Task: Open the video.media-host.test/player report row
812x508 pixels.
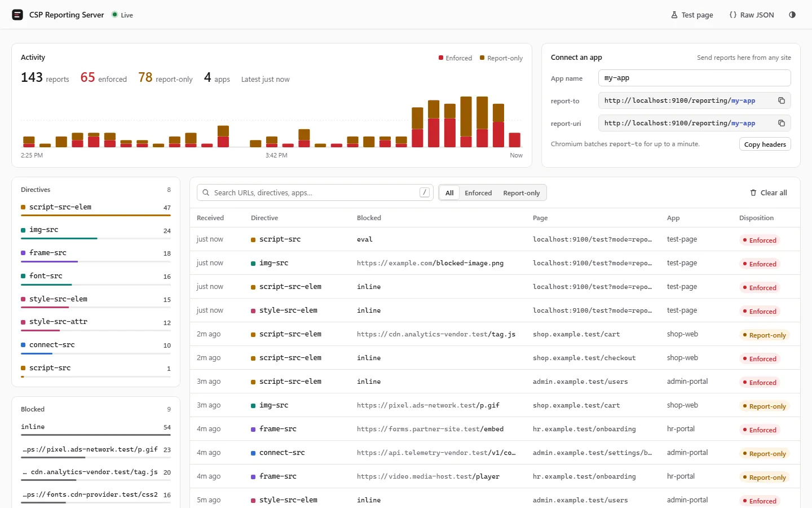Action: (x=495, y=476)
